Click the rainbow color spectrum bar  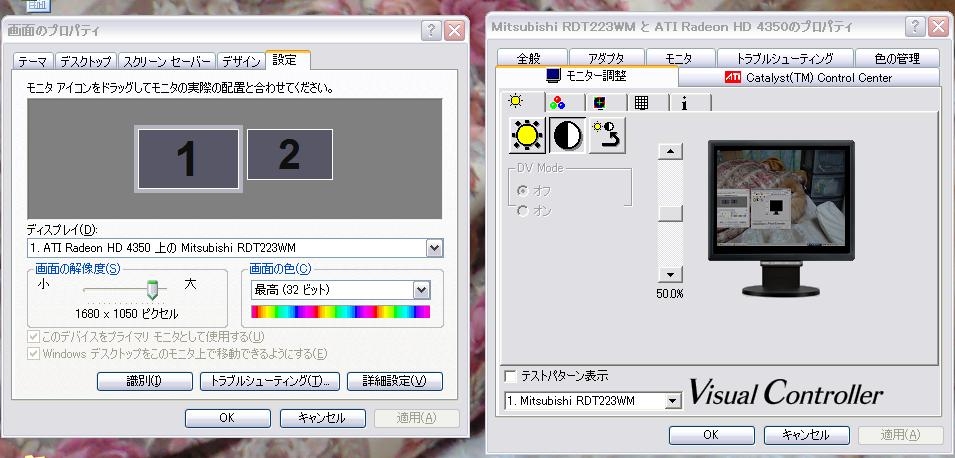click(340, 312)
